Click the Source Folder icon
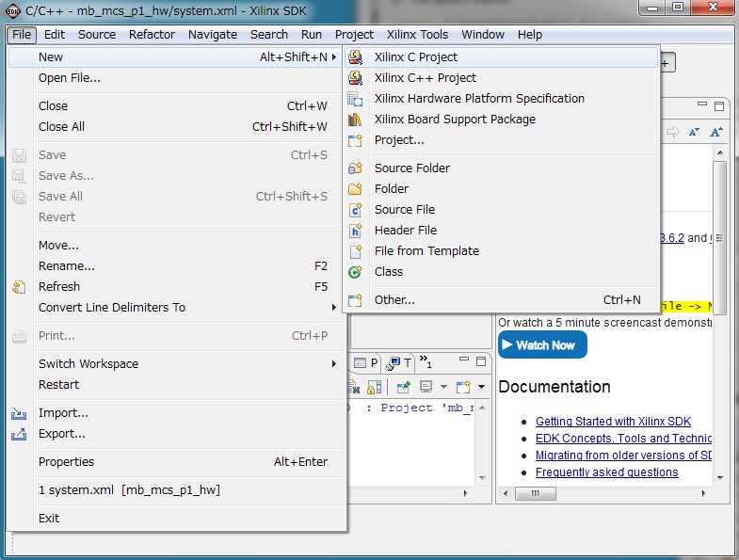Screen dimensions: 739x560 pyautogui.click(x=355, y=168)
